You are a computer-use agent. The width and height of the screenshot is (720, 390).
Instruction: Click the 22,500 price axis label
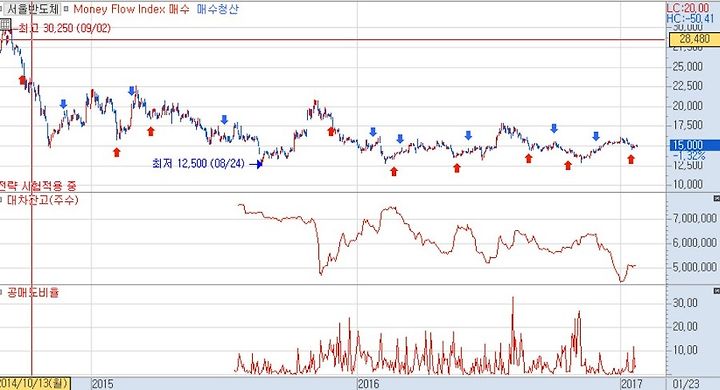[x=687, y=86]
